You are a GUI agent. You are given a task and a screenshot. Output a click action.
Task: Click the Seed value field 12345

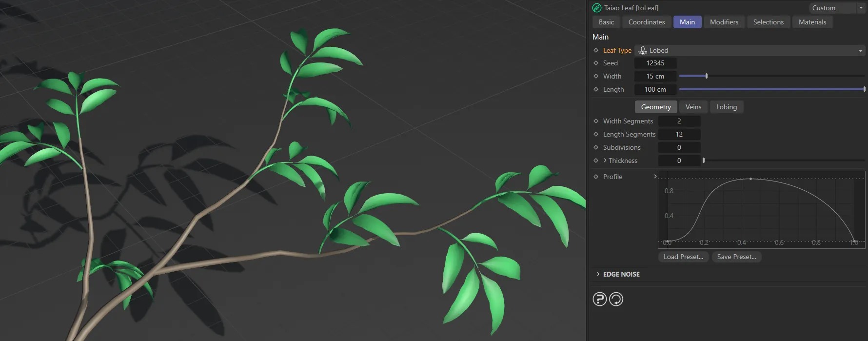pos(655,63)
